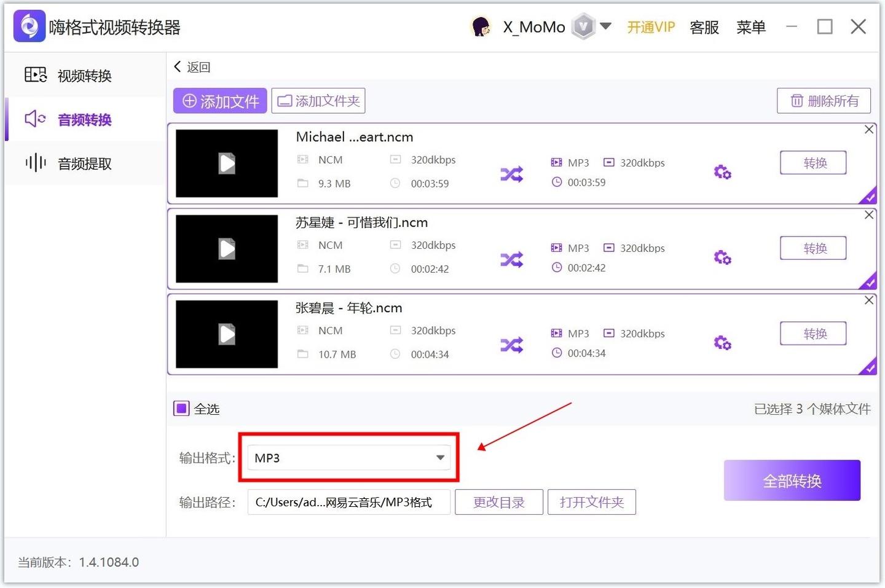The width and height of the screenshot is (885, 588).
Task: Click the 返回 back arrow
Action: tap(178, 66)
